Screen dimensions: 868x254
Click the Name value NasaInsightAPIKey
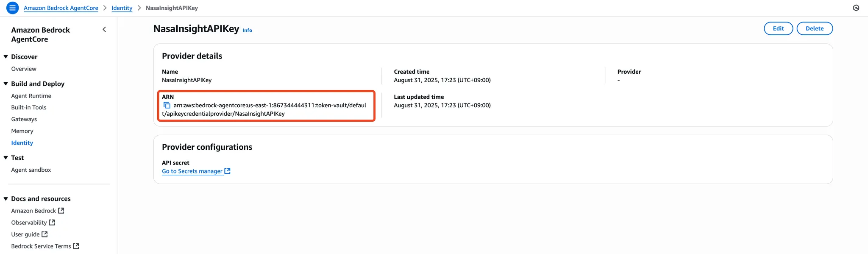coord(186,80)
